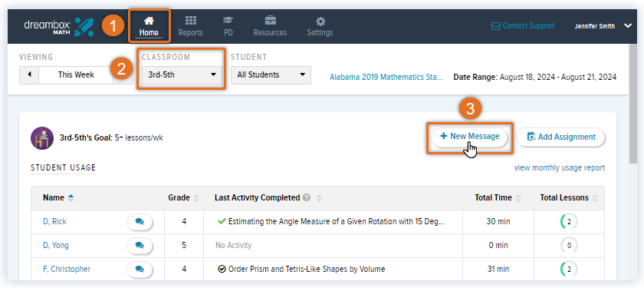Click D, Yong's lessons progress ring

[x=569, y=245]
